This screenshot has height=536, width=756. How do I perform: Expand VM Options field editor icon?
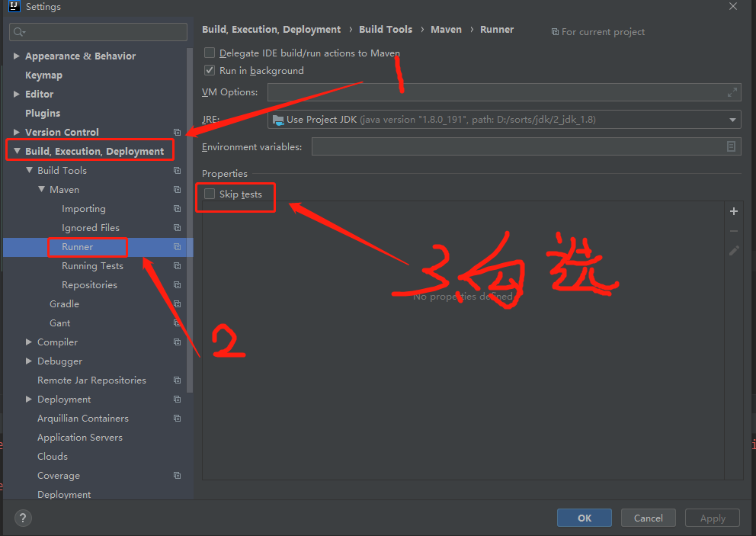(732, 92)
